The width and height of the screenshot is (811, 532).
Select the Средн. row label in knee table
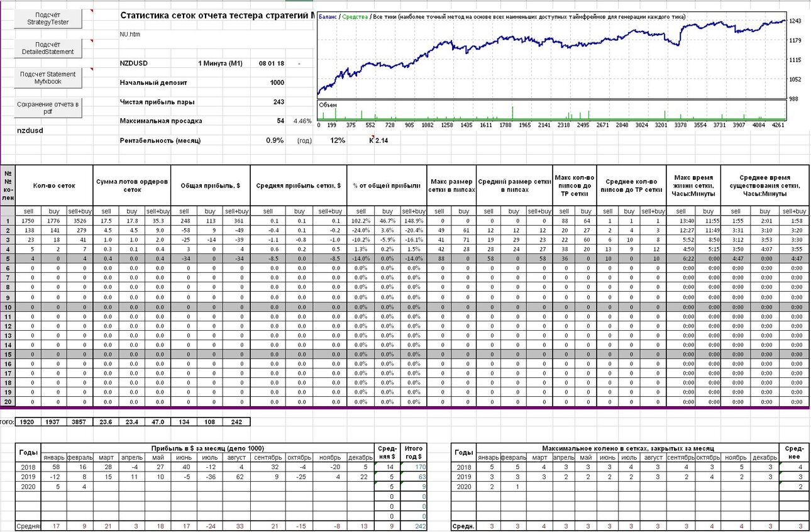pos(464,526)
